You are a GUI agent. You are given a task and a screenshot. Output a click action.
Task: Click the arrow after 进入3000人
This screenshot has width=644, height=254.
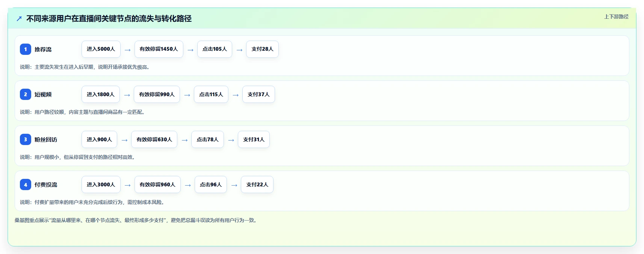pos(127,185)
